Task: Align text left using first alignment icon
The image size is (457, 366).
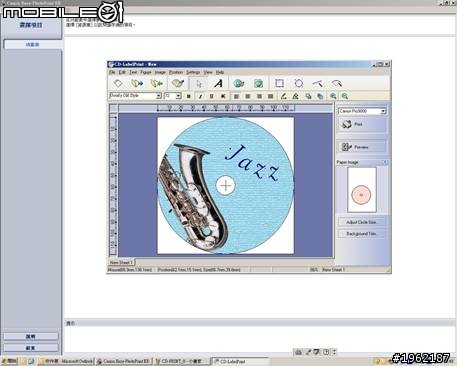Action: coord(236,96)
